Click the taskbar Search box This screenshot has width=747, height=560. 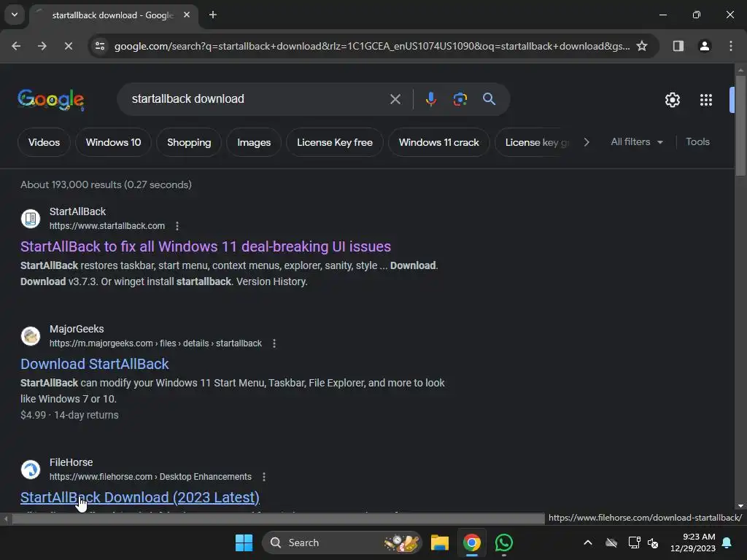click(x=341, y=542)
